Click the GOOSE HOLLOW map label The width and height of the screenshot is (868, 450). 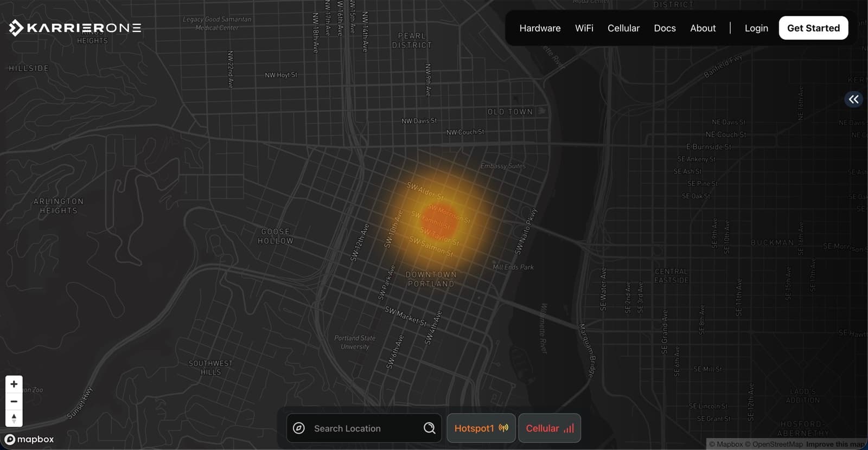(x=276, y=236)
